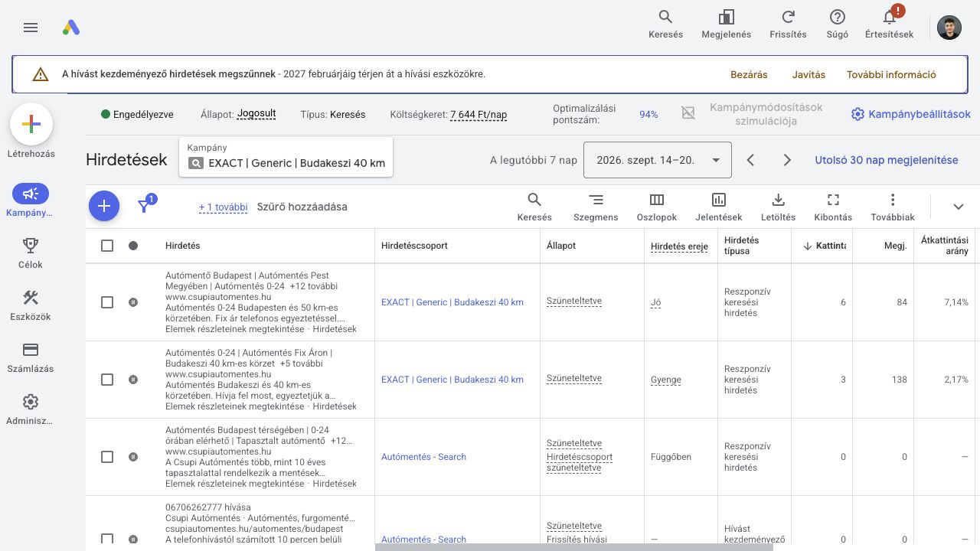Go to the next date period
This screenshot has width=980, height=551.
click(x=787, y=160)
